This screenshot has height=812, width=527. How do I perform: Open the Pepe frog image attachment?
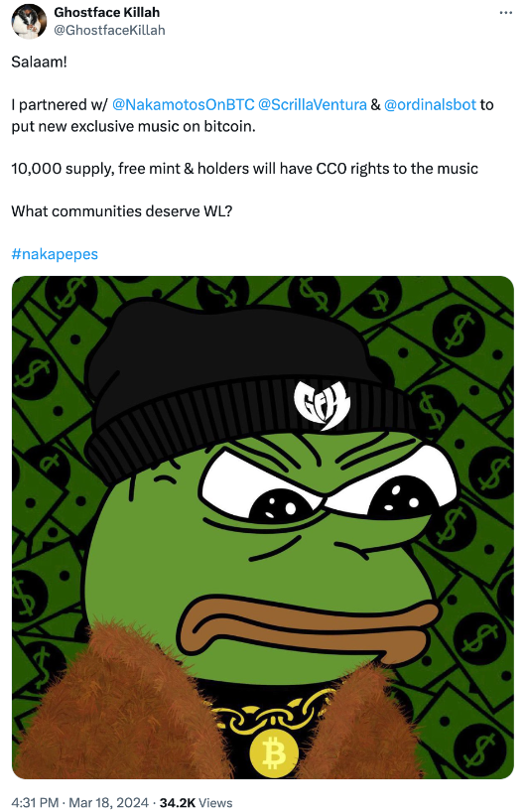(x=263, y=527)
